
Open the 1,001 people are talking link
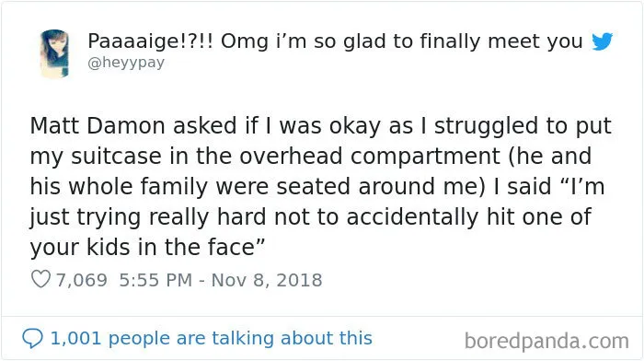click(211, 338)
